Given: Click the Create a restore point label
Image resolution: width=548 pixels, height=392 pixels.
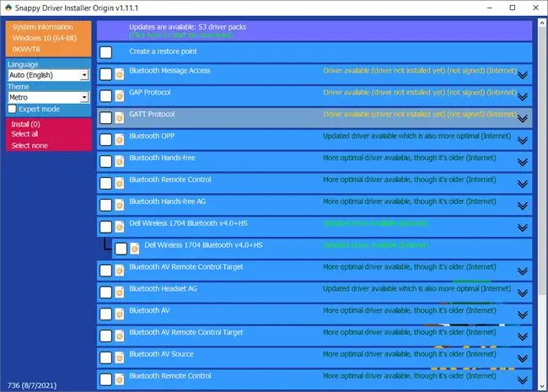Looking at the screenshot, I should pyautogui.click(x=163, y=51).
